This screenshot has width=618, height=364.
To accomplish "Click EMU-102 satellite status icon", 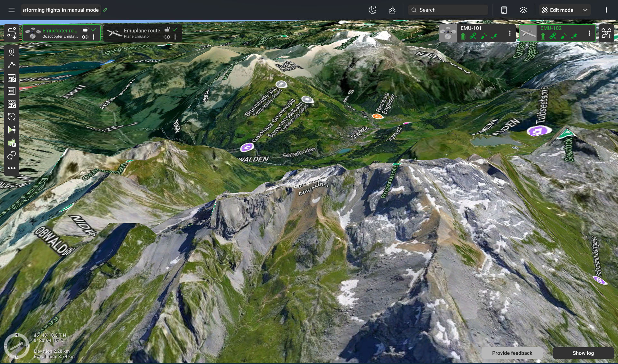I will pyautogui.click(x=553, y=36).
